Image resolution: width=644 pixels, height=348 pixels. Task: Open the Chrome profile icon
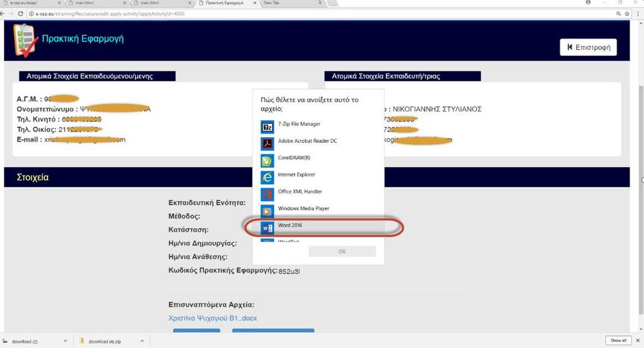588,3
